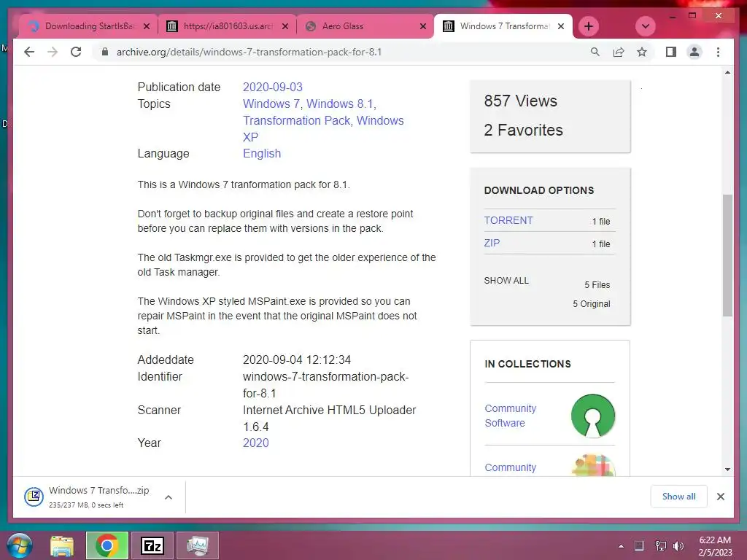This screenshot has width=747, height=560.
Task: Open the zoom magnifier icon in address bar
Action: [x=595, y=52]
